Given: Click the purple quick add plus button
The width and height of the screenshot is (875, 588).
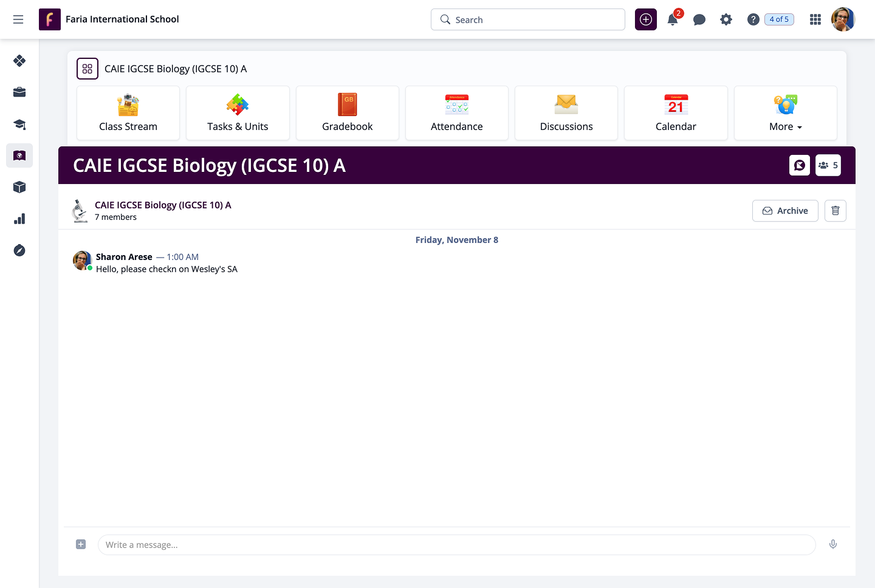Looking at the screenshot, I should click(645, 20).
